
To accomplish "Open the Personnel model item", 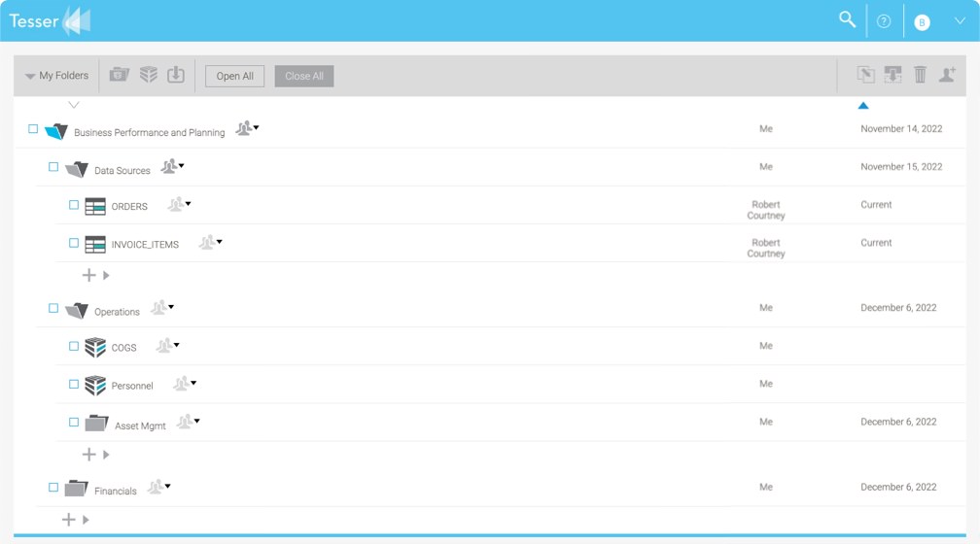I will (x=132, y=386).
